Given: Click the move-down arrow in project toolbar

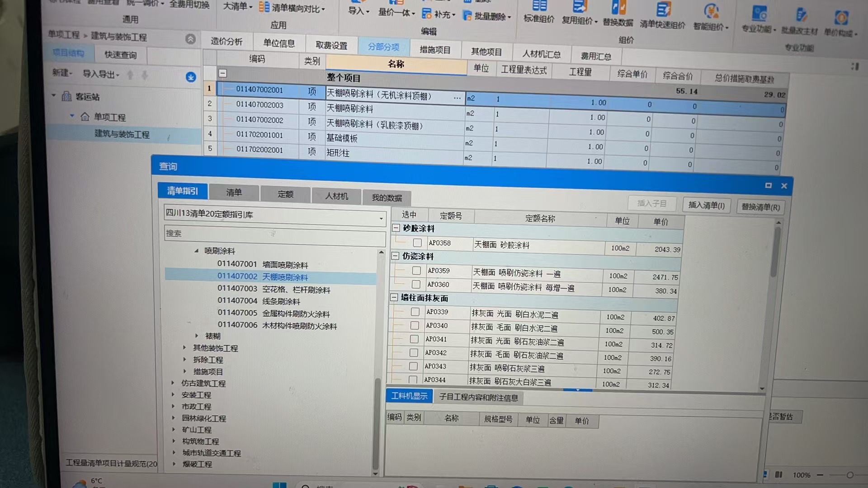Looking at the screenshot, I should click(145, 75).
